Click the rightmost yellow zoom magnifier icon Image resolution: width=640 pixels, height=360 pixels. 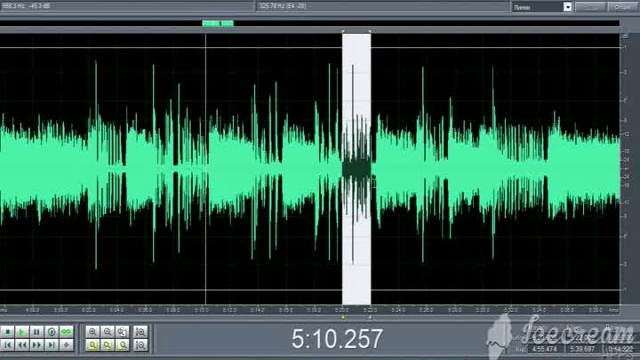click(122, 345)
